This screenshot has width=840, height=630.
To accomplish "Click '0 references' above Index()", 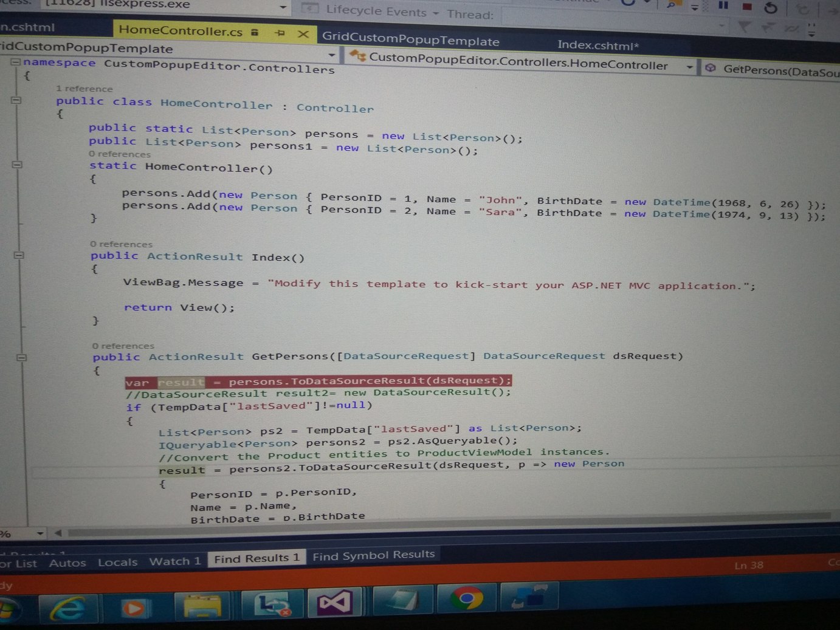I will 122,244.
